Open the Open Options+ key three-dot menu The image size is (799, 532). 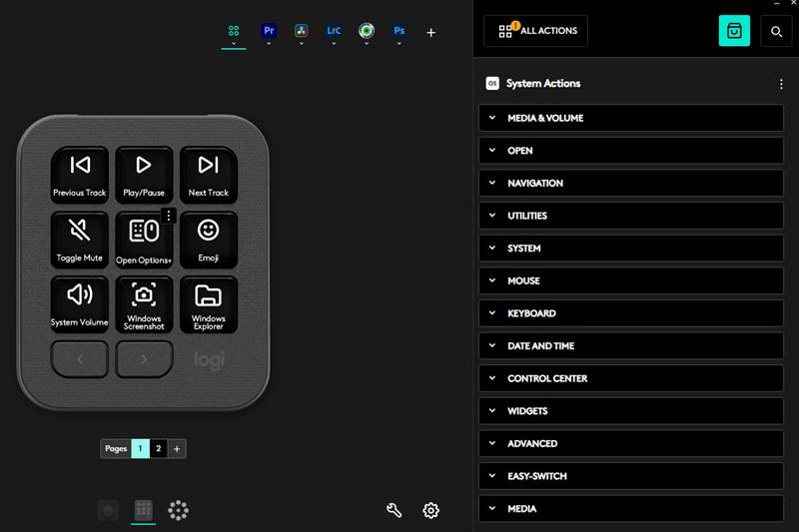coord(169,216)
